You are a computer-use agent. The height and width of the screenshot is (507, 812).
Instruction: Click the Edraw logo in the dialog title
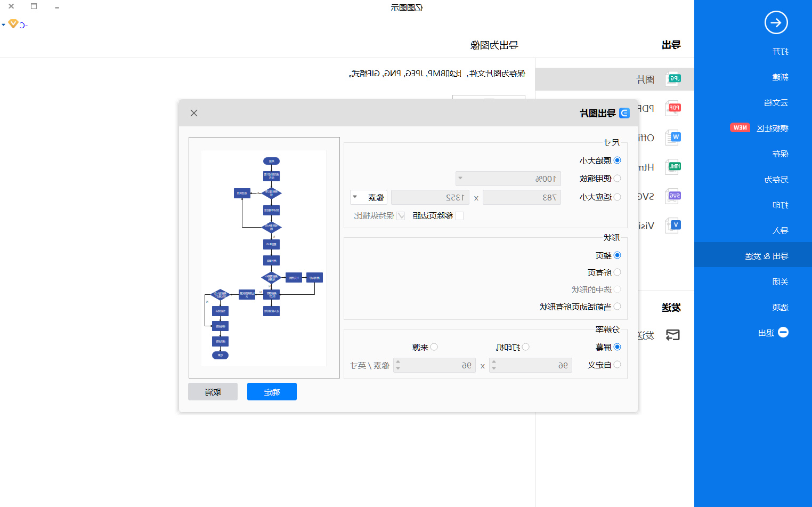624,113
